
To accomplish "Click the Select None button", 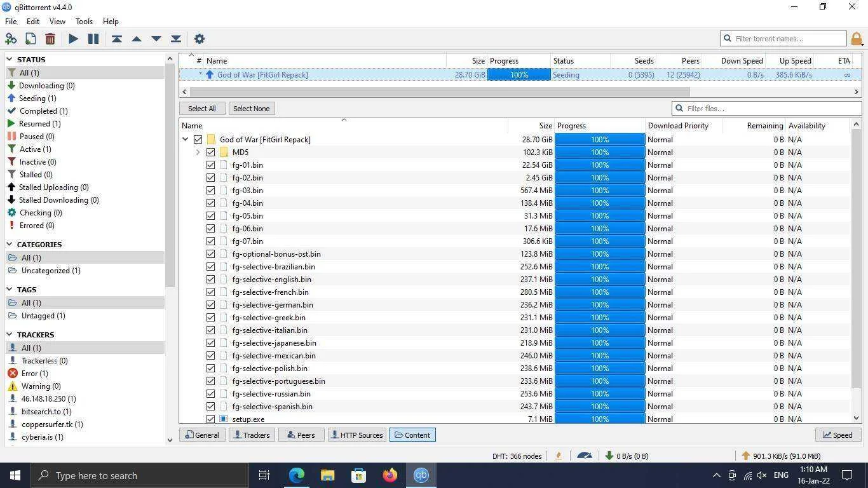I will [x=252, y=108].
